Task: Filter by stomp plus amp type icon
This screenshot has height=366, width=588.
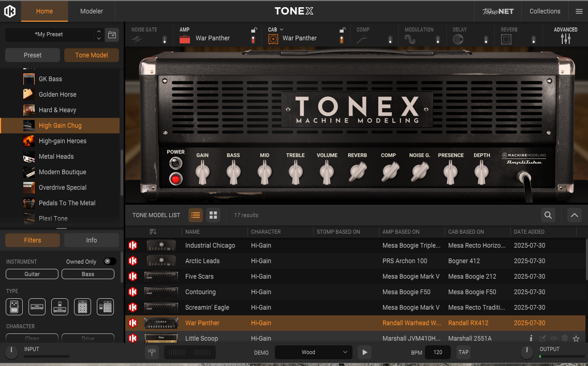Action: [60, 307]
